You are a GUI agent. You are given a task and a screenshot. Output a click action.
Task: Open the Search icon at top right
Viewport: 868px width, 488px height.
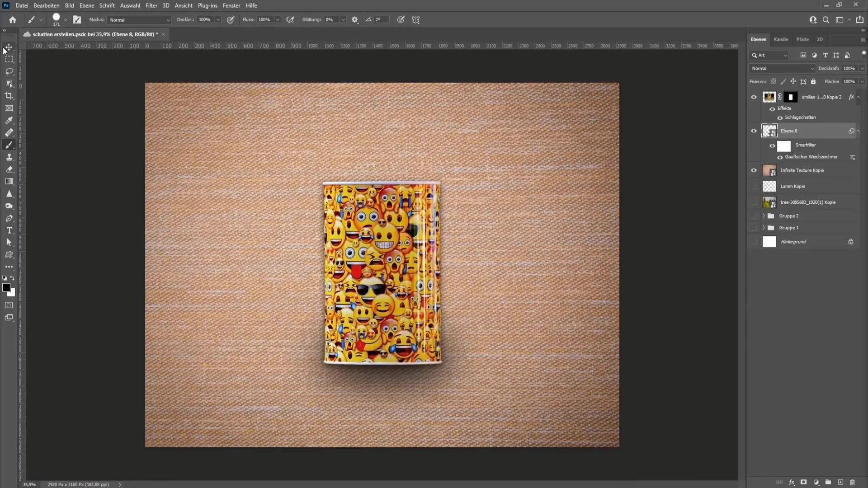(x=826, y=19)
